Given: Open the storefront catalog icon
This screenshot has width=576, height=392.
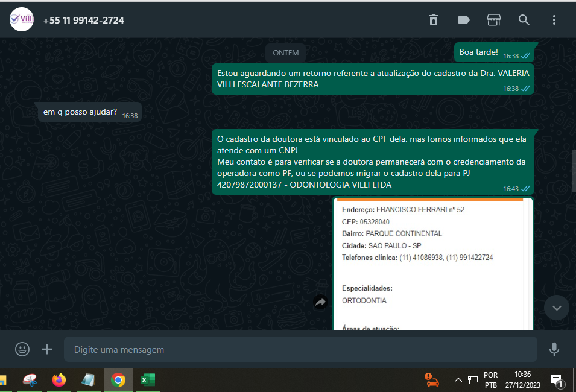Looking at the screenshot, I should (494, 20).
